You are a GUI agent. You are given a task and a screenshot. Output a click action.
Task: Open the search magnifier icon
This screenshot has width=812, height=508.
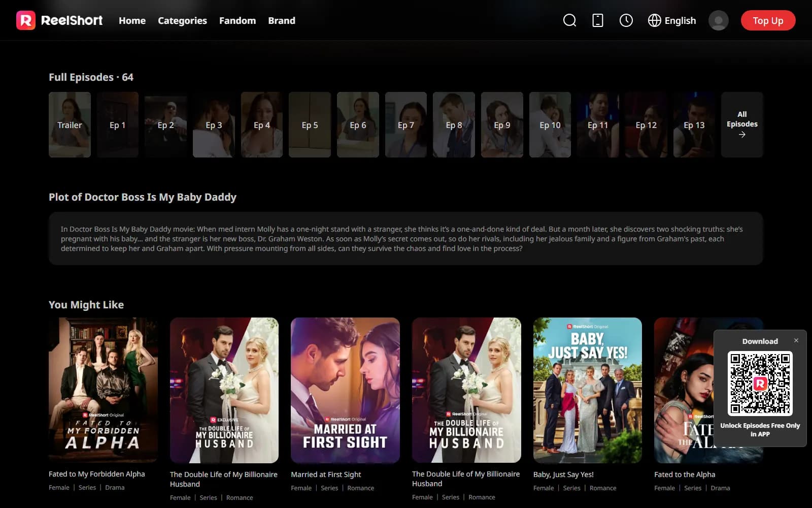click(569, 20)
